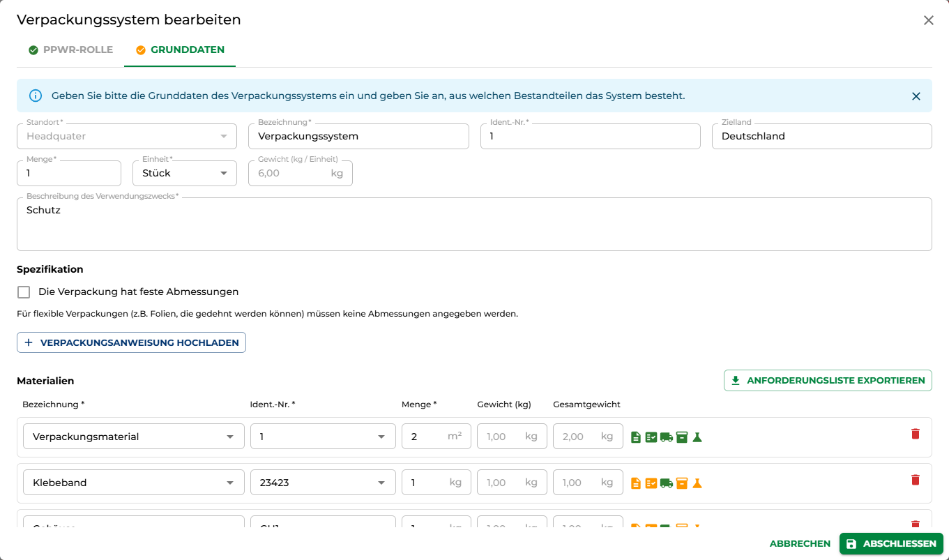The height and width of the screenshot is (560, 949).
Task: Click ABBRECHEN to cancel
Action: coord(800,544)
